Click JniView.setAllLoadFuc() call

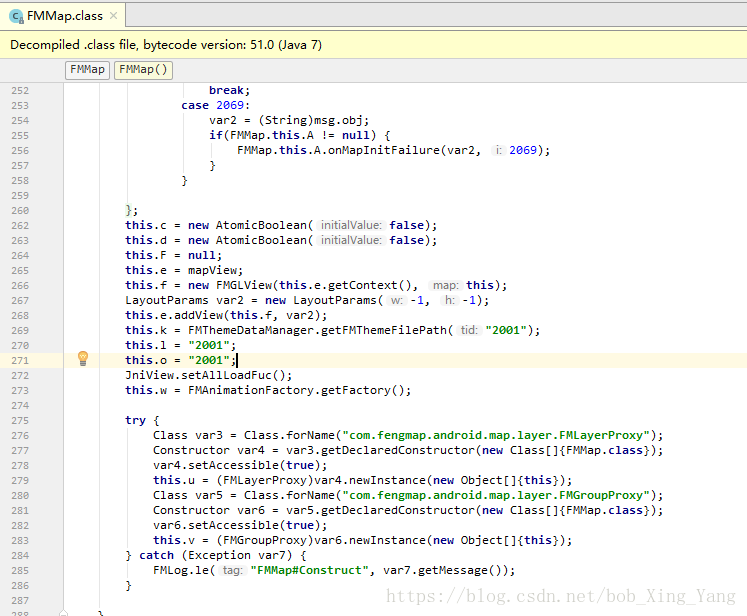coord(209,375)
